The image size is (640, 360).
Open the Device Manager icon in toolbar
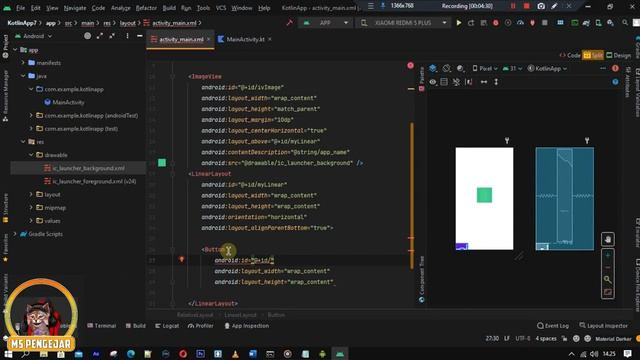click(598, 23)
